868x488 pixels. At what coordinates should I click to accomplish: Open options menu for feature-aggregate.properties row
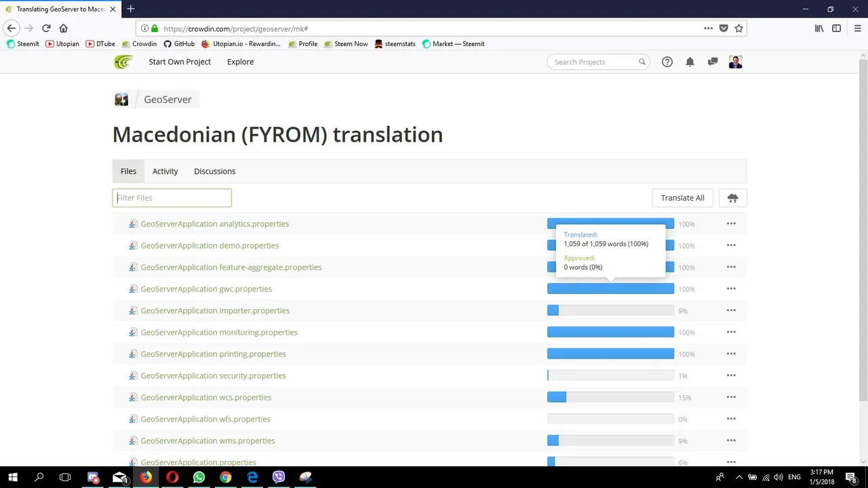point(731,267)
